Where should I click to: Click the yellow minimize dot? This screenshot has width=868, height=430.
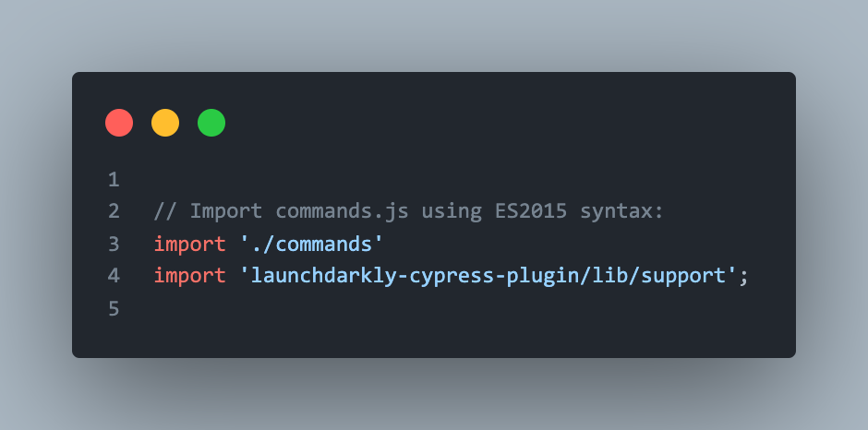pos(165,123)
